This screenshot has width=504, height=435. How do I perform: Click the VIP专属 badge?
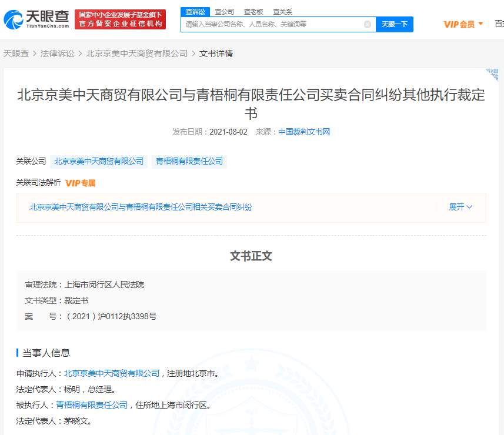[80, 183]
